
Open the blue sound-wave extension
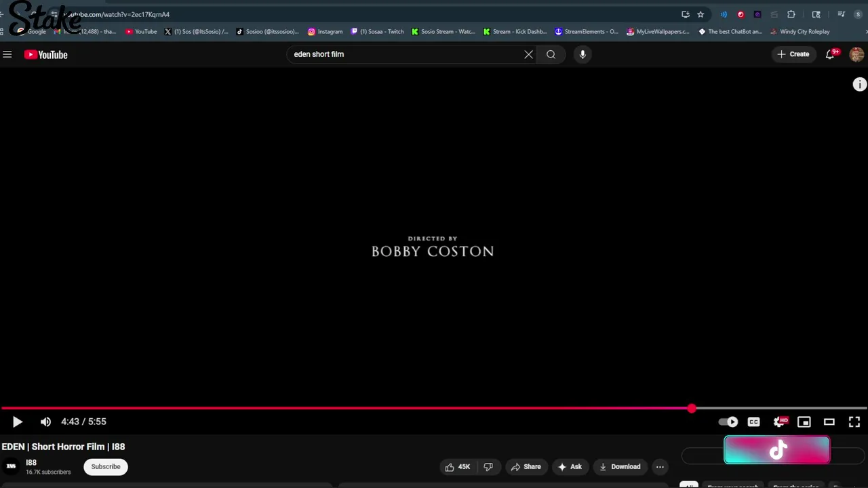[724, 14]
